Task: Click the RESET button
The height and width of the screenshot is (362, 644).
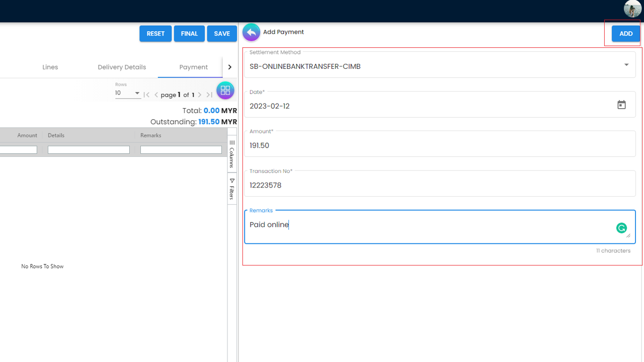Action: click(155, 34)
